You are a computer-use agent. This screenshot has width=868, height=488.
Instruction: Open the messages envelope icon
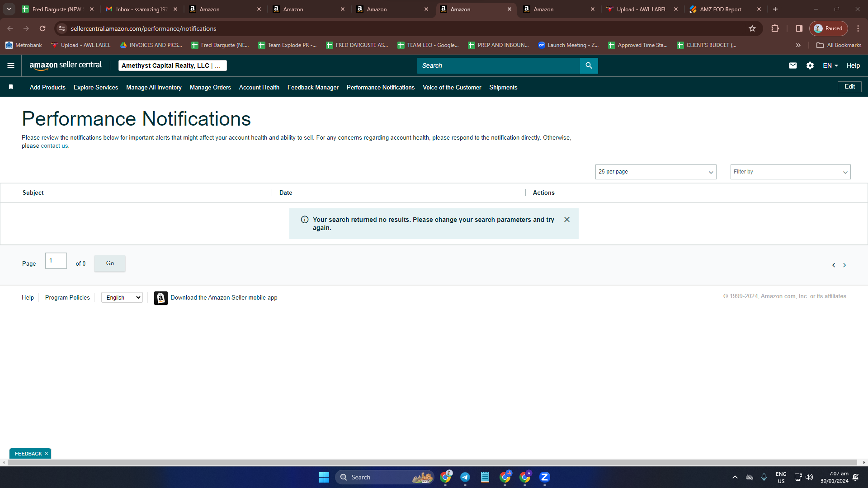coord(793,66)
